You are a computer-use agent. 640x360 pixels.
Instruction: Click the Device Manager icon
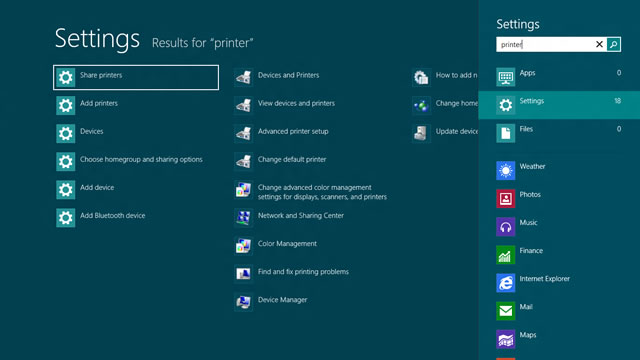tap(243, 302)
